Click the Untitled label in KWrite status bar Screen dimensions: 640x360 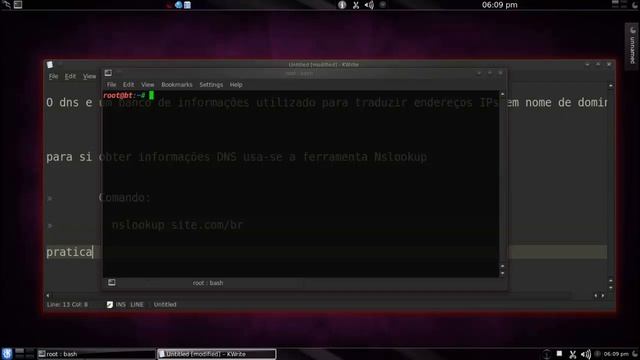[x=165, y=304]
